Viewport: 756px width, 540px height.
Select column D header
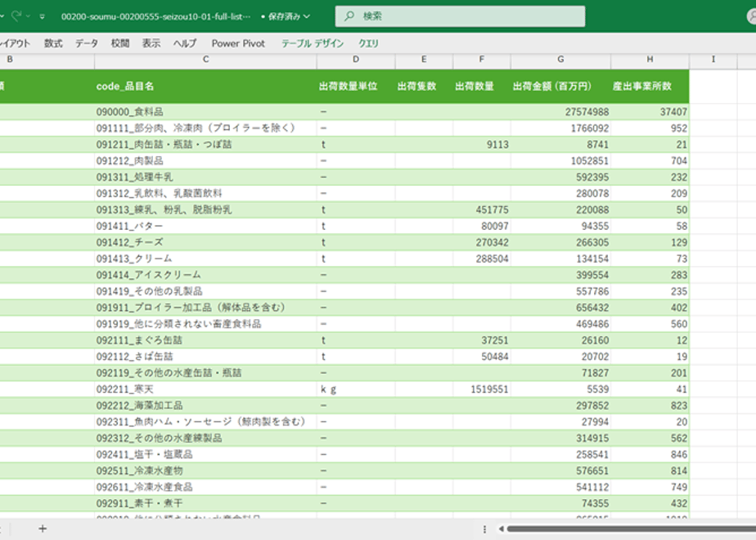(356, 59)
